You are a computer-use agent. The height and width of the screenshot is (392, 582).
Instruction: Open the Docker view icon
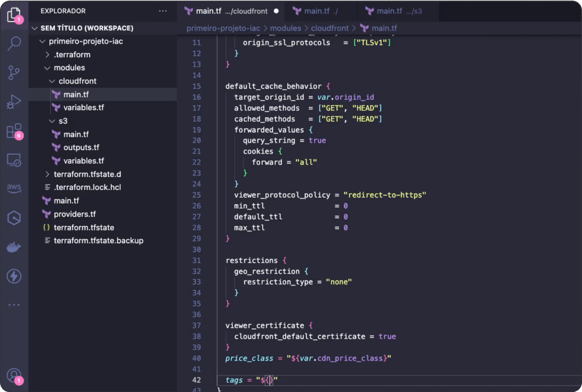coord(14,247)
